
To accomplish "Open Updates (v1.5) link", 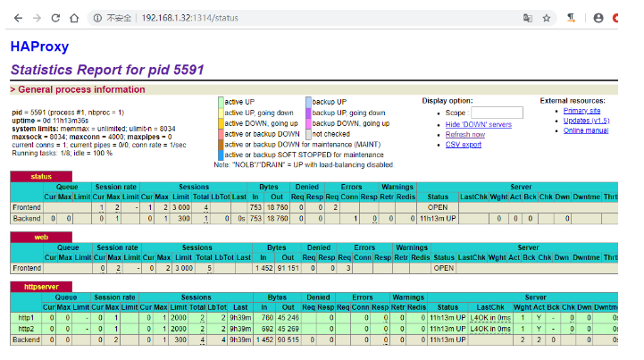I will pos(586,121).
